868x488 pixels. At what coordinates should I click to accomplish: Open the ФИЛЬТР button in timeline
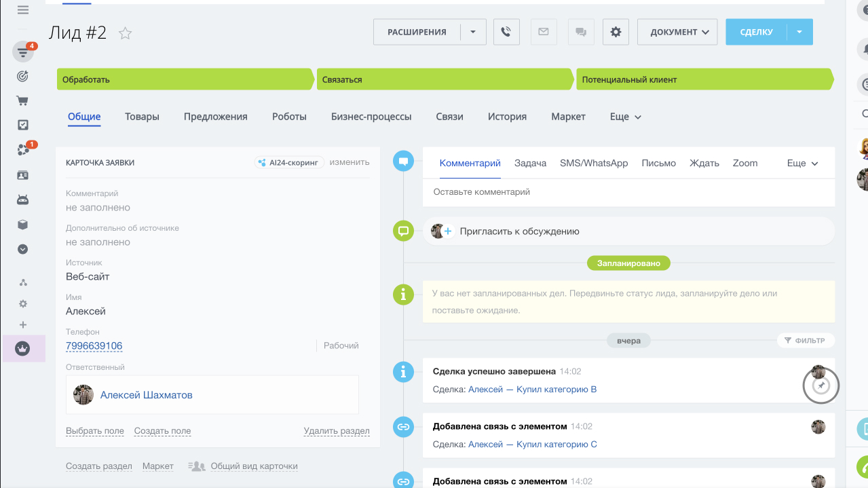[x=804, y=341]
